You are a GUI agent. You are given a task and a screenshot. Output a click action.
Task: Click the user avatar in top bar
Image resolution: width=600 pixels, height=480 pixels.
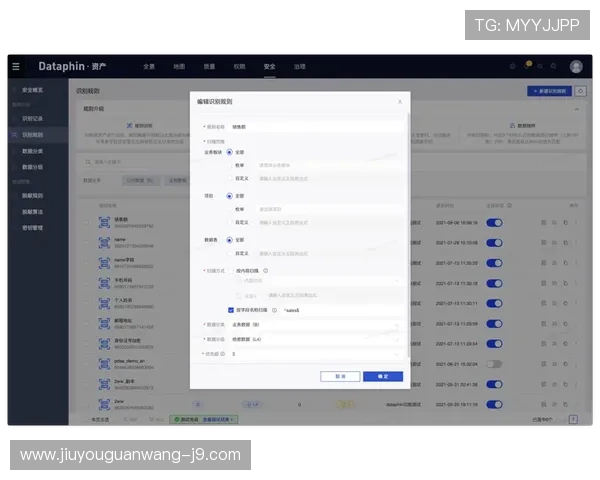(576, 66)
